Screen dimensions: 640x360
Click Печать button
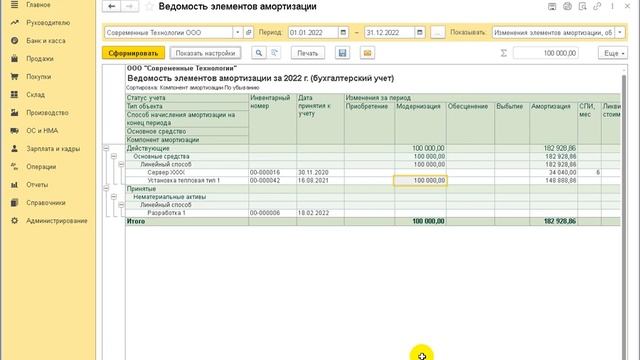308,53
